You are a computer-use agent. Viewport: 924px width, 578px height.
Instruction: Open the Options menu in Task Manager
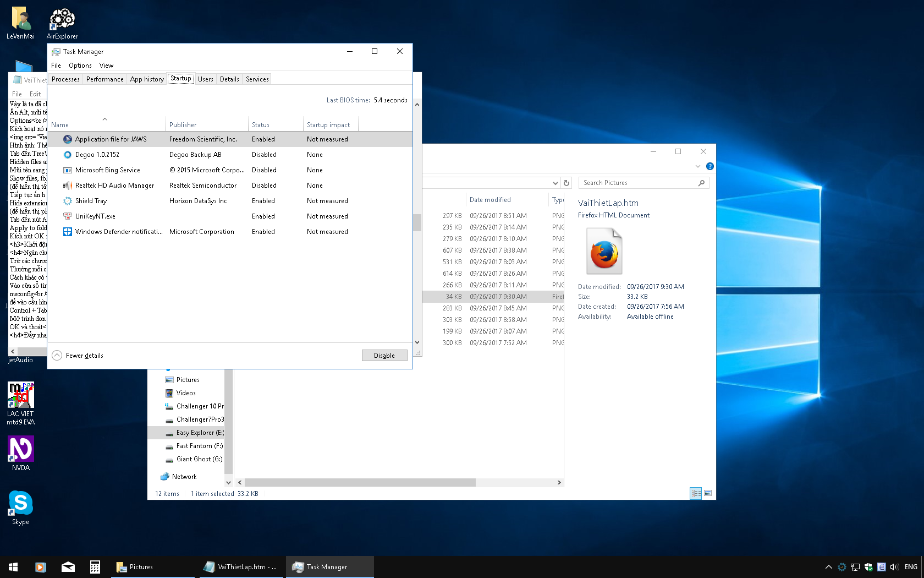tap(80, 66)
